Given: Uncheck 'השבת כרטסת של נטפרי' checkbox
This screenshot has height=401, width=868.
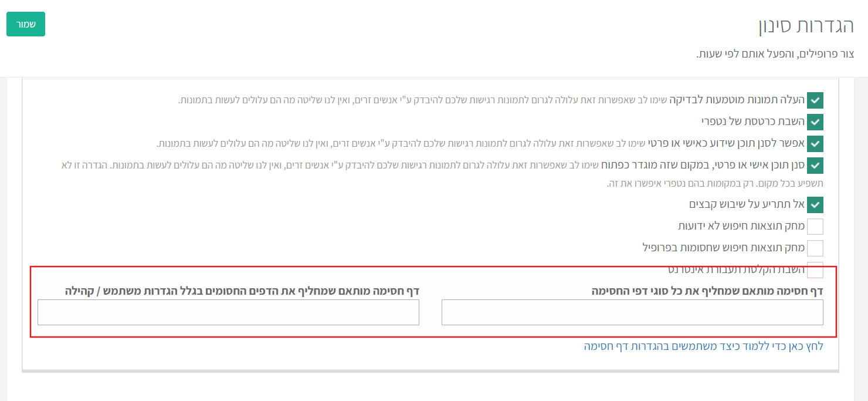Looking at the screenshot, I should [x=815, y=122].
